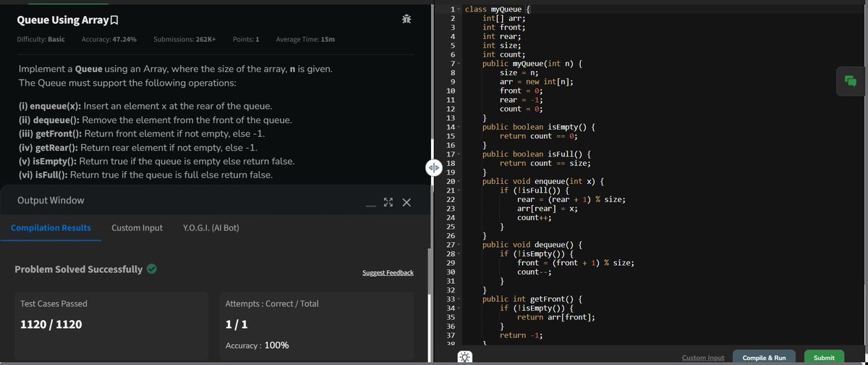The height and width of the screenshot is (365, 868).
Task: Click the panel splitter arrows handle
Action: [x=433, y=167]
